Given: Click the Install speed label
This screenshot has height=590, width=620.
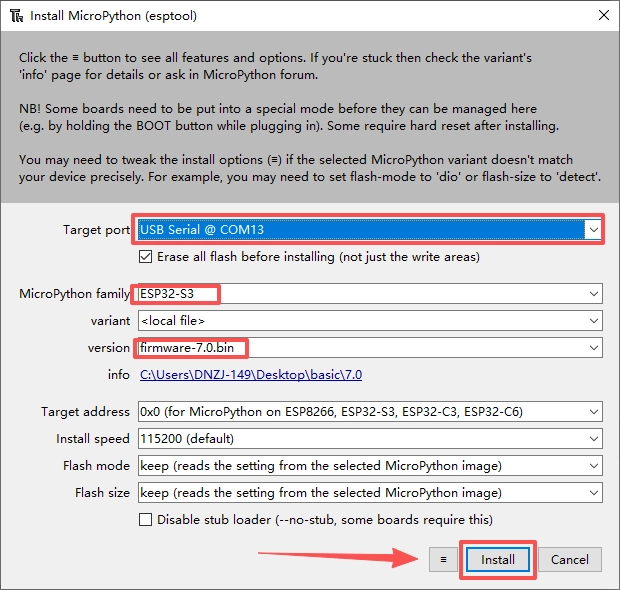Looking at the screenshot, I should coord(93,439).
